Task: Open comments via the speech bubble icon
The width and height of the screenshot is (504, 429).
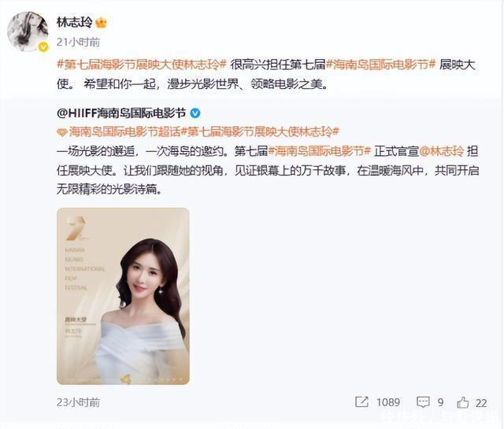Action: coord(423,402)
